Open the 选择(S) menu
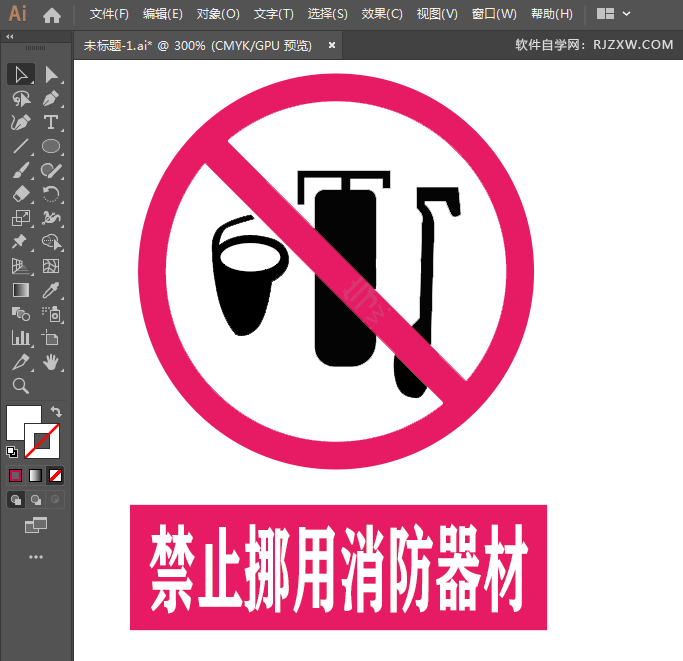The image size is (683, 661). click(328, 14)
